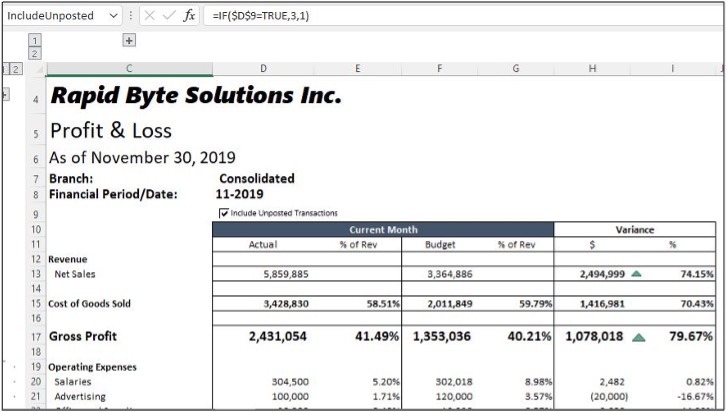Click the Rapid Byte Solutions Inc. title cell

196,95
